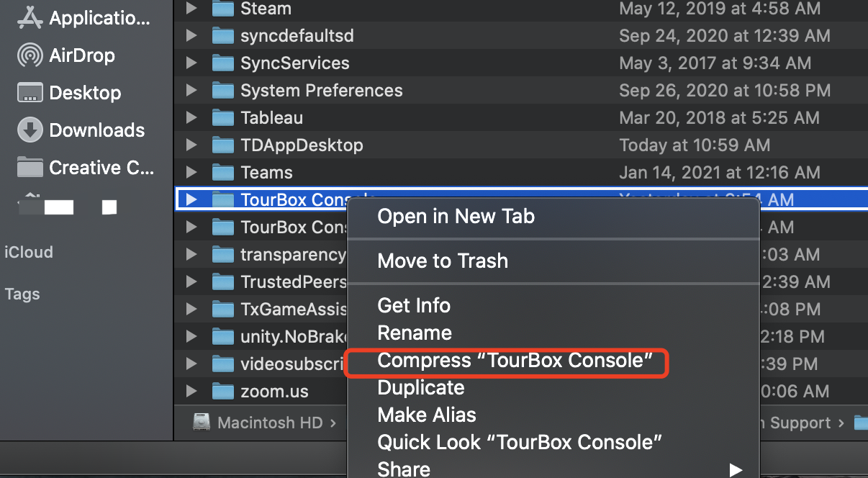Expand the SyncServices folder
This screenshot has width=868, height=478.
(x=191, y=63)
